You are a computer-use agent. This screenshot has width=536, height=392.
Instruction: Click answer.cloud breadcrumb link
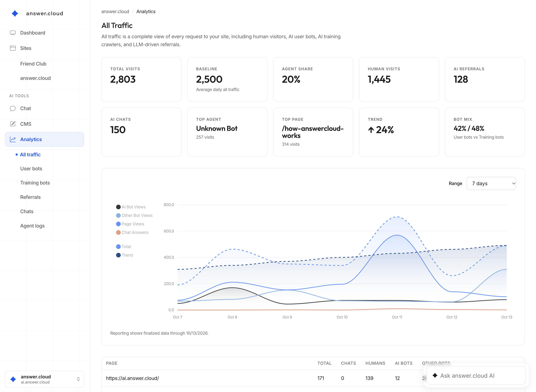tap(115, 11)
